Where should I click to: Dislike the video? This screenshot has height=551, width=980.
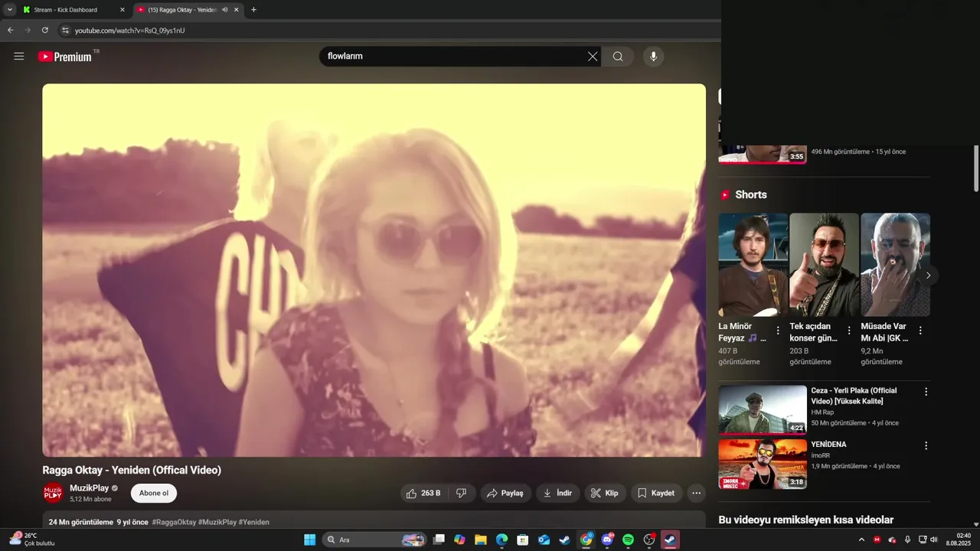click(x=461, y=493)
